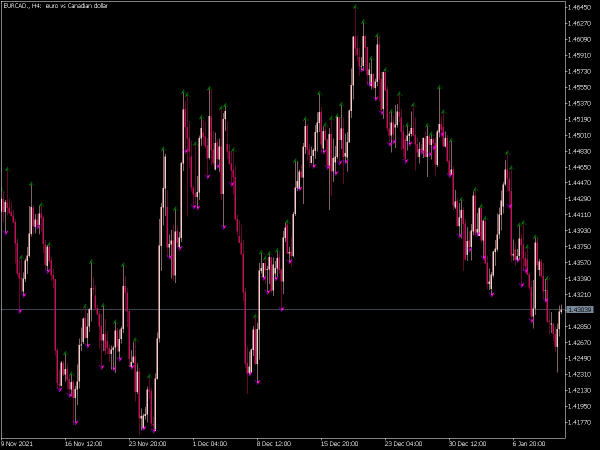600x450 pixels.
Task: Click the price label 1.45910
Action: coord(580,55)
